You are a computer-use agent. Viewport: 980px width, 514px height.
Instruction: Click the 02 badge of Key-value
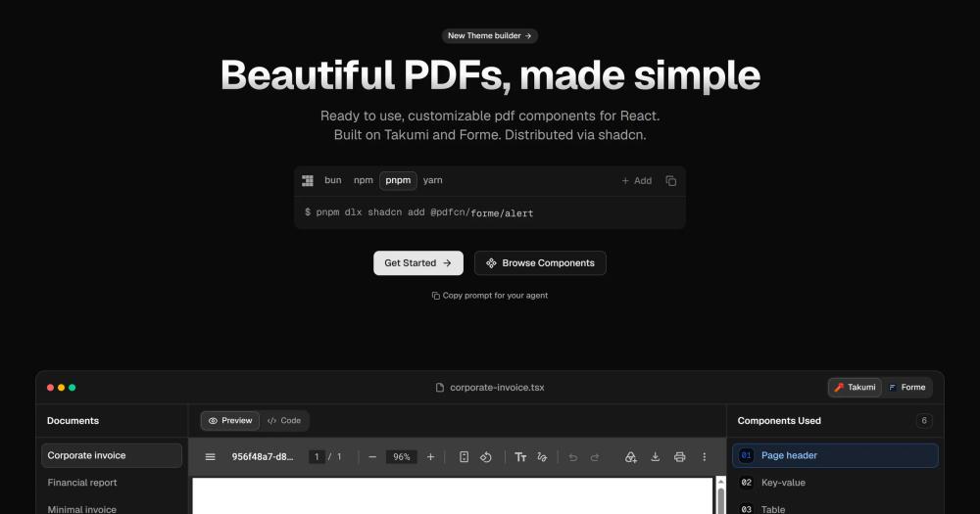[746, 482]
